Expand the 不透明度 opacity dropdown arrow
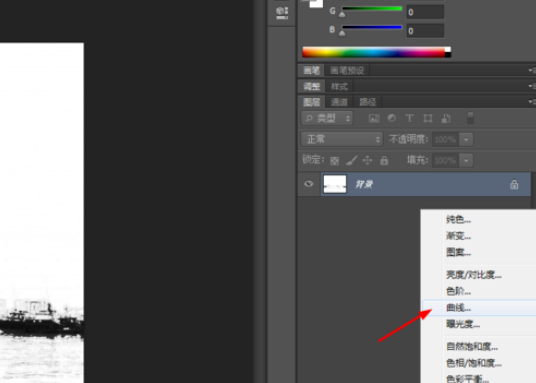Viewport: 536px width, 383px height. [466, 140]
